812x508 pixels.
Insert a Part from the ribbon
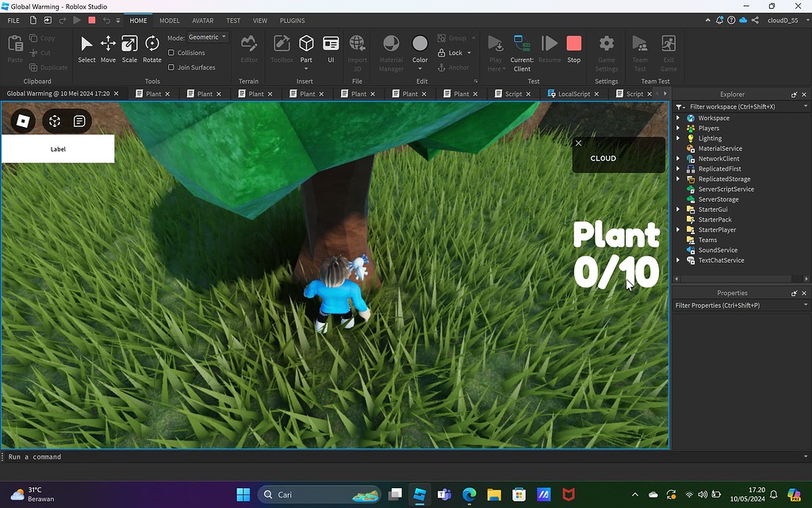[x=306, y=48]
